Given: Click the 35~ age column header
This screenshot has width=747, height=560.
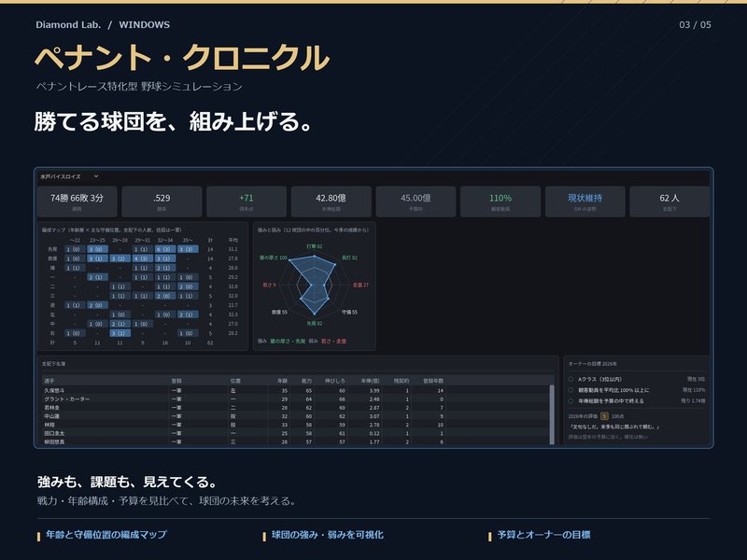Looking at the screenshot, I should pos(188,240).
